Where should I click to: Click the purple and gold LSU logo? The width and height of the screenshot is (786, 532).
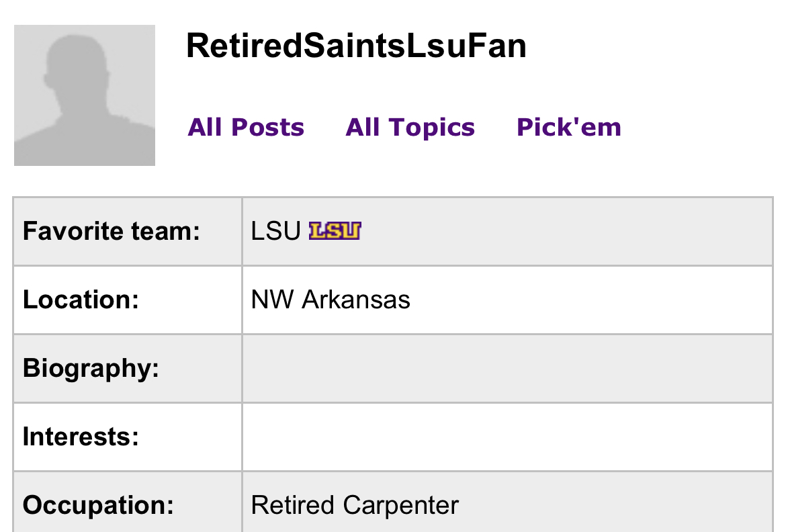tap(335, 232)
